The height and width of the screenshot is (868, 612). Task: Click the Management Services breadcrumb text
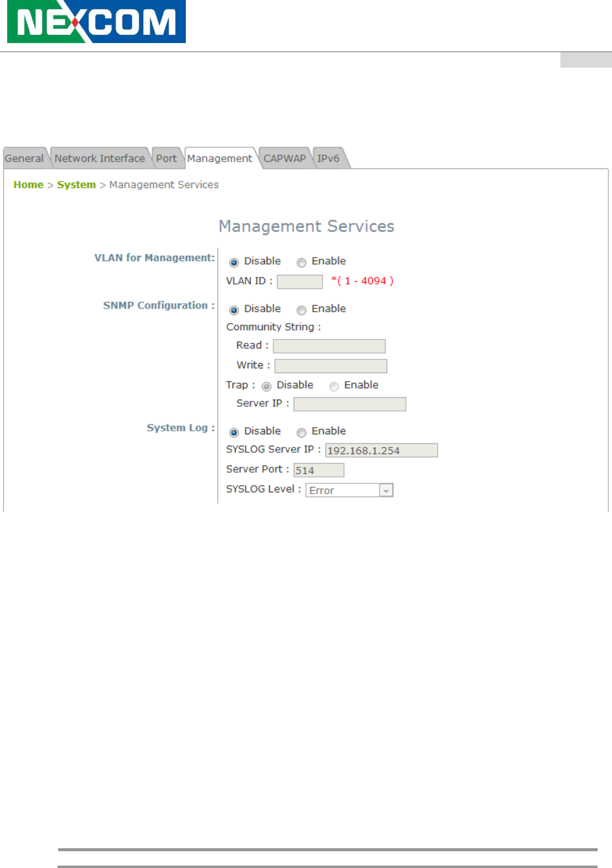(164, 185)
